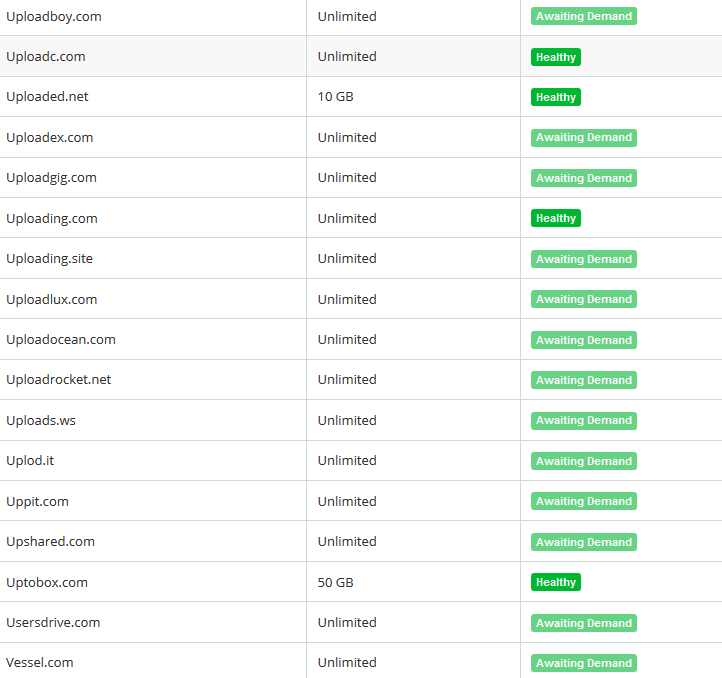
Task: Click Unlimited value in Uploadc.com row
Action: click(x=347, y=57)
